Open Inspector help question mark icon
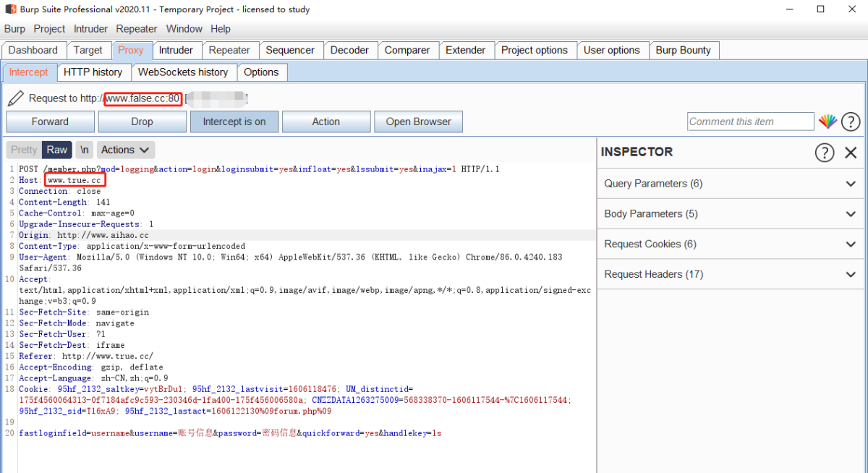The height and width of the screenshot is (473, 868). [824, 152]
